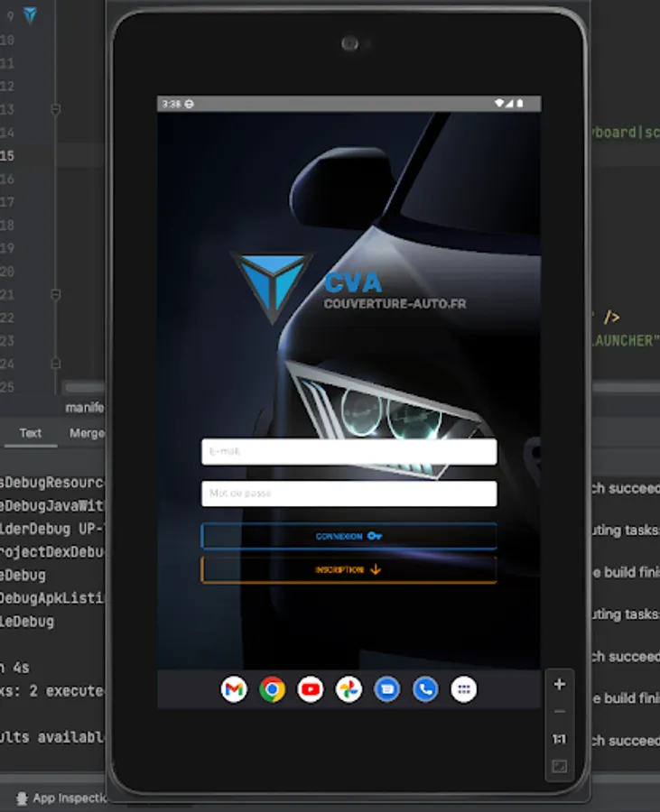Click the battery status icon
The image size is (660, 812).
[520, 104]
